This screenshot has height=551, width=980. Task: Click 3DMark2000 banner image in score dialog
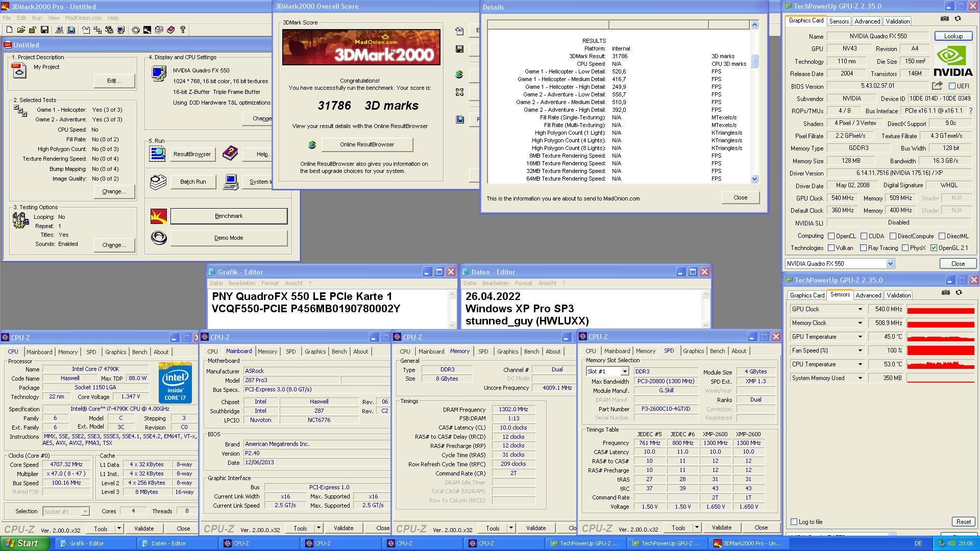pos(361,47)
